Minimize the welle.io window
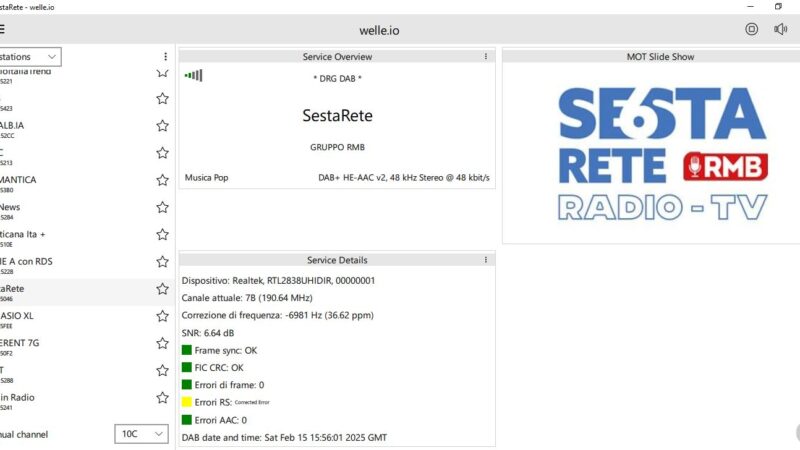Screen dimensions: 800x450 pos(750,7)
